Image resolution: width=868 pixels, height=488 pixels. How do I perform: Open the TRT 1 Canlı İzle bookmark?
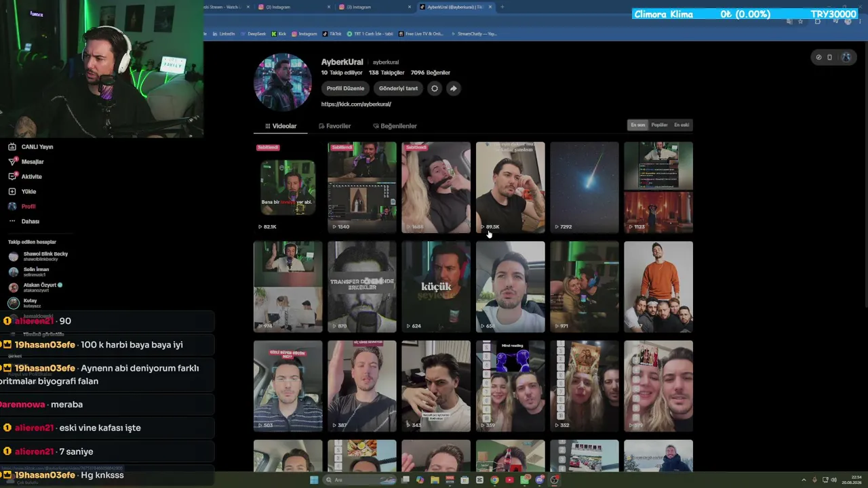[x=370, y=34]
